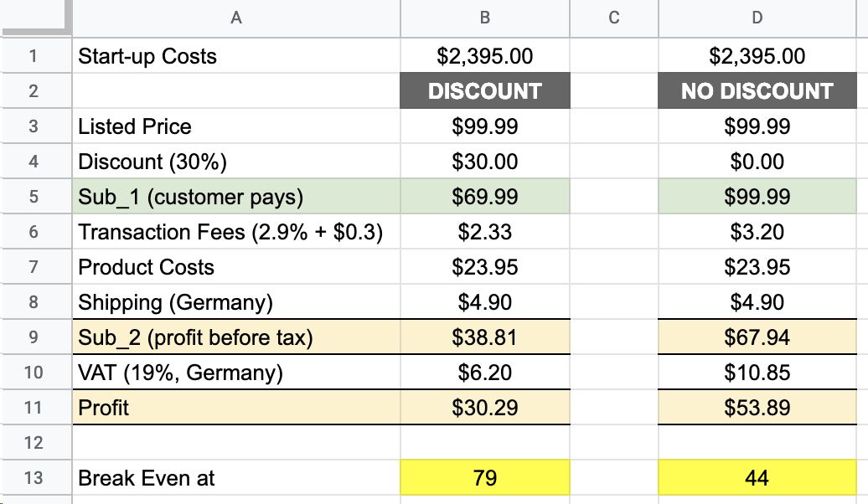
Task: Select row 13 header
Action: coord(34,478)
